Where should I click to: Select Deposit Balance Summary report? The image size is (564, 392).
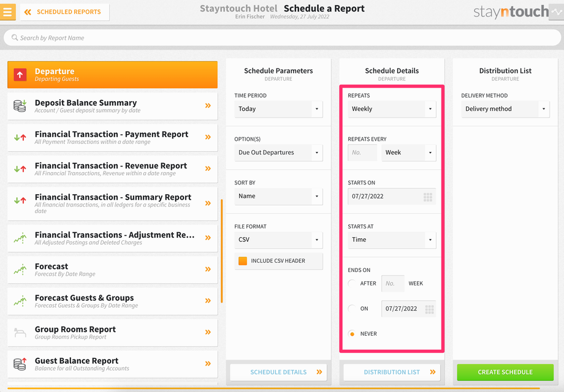point(113,106)
